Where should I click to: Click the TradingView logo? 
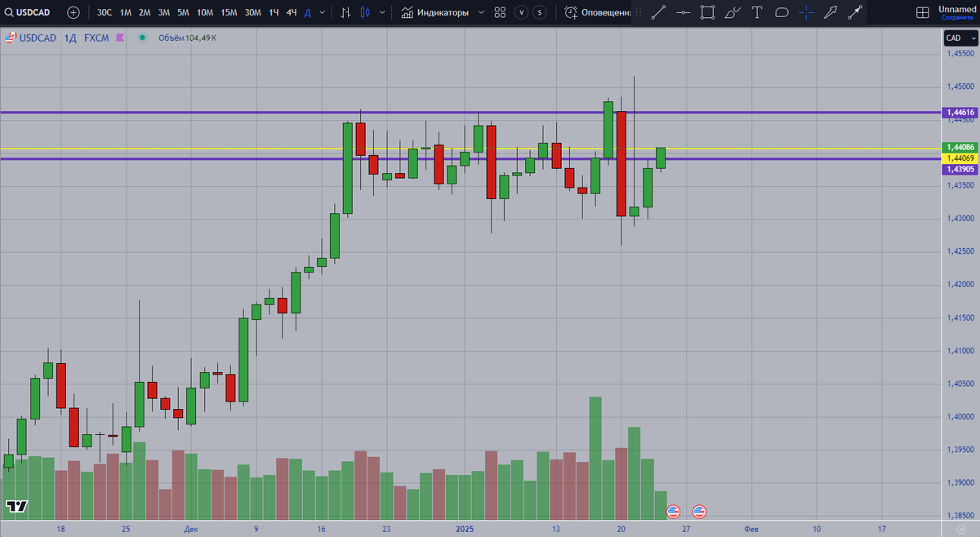16,506
